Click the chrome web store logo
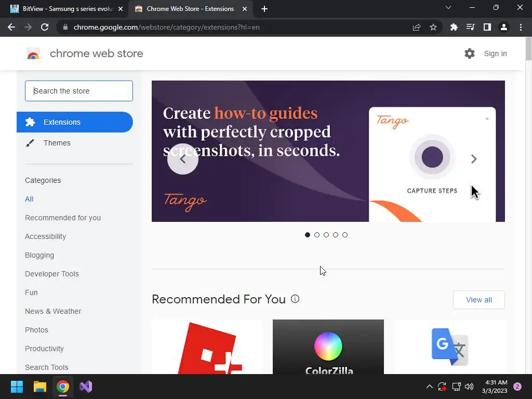The image size is (532, 399). pyautogui.click(x=33, y=54)
